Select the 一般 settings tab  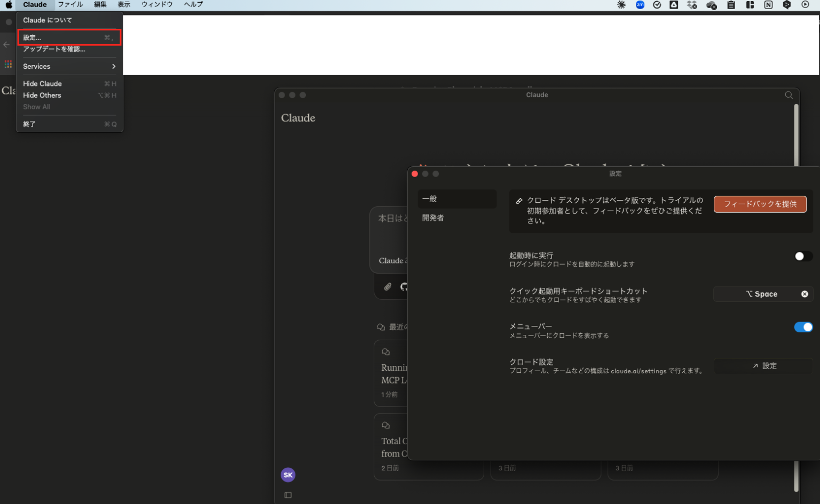pyautogui.click(x=429, y=198)
